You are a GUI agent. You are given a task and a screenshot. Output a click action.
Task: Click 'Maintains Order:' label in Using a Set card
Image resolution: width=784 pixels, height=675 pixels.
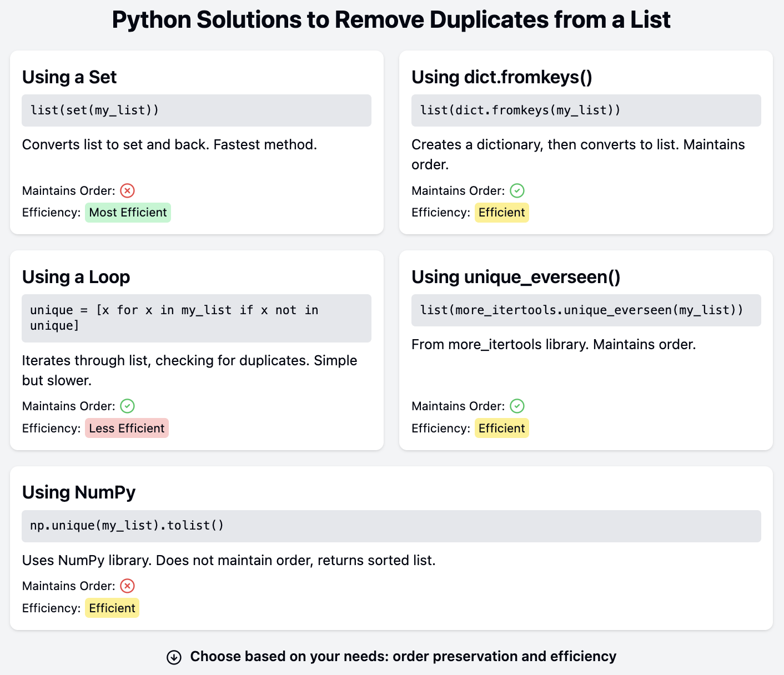[69, 191]
